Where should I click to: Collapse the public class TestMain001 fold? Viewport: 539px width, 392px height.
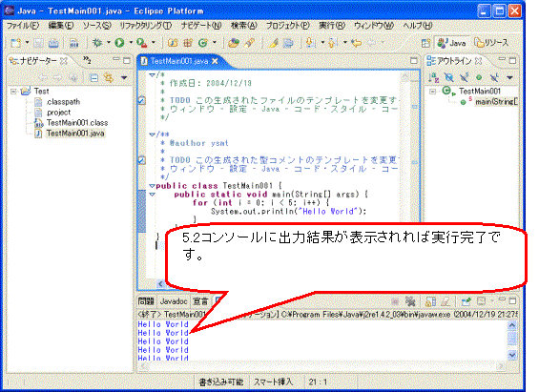(x=152, y=186)
